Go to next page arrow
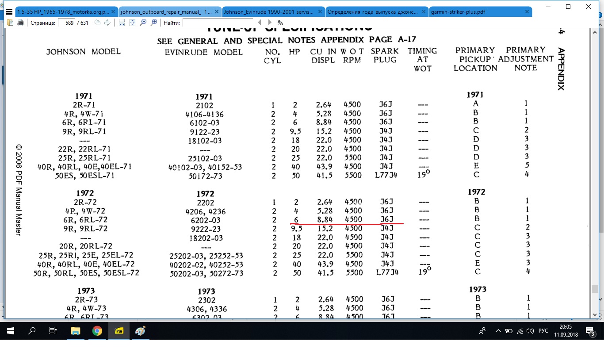604x364 pixels. [107, 23]
